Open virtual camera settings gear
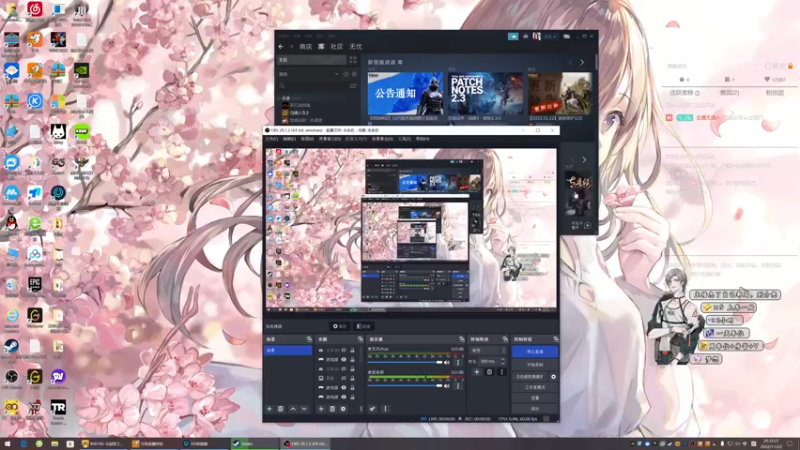The image size is (800, 450). 553,377
